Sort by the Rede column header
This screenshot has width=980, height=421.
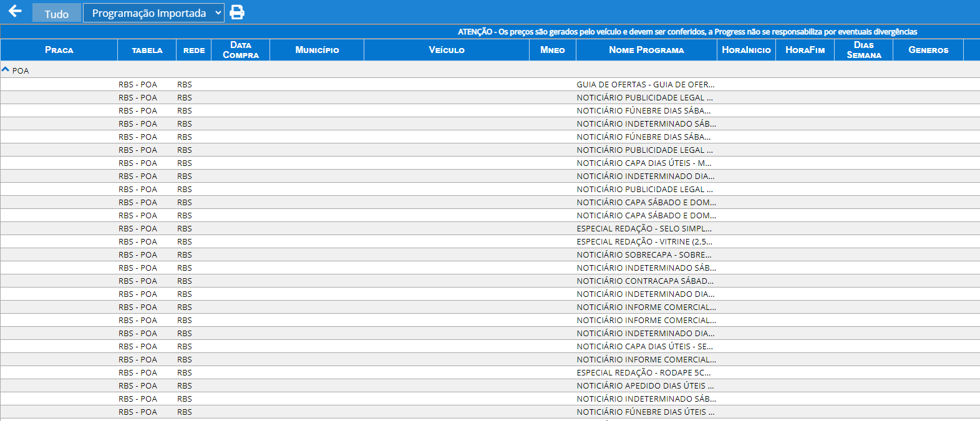pos(194,50)
